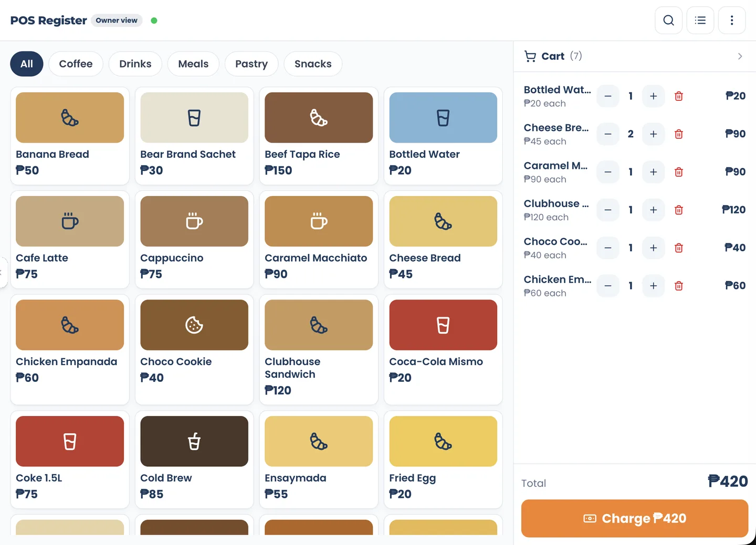Decrease Chicken Empanada quantity with minus
Viewport: 756px width, 545px height.
point(608,286)
